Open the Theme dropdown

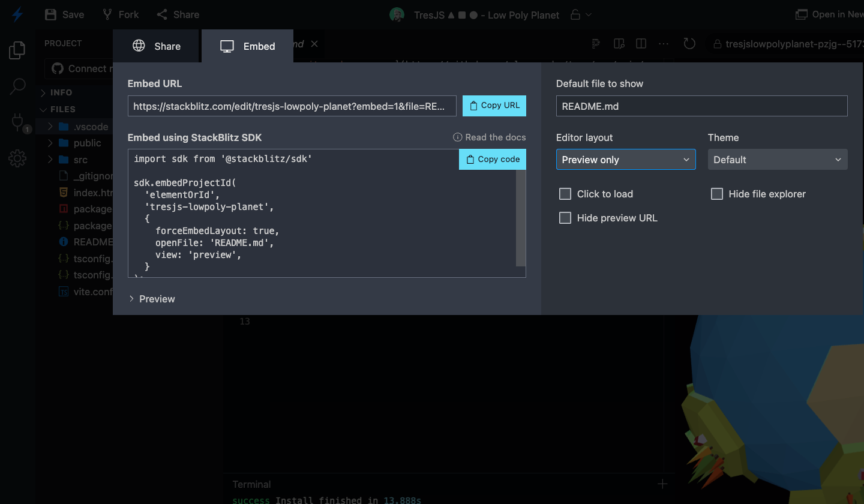778,160
